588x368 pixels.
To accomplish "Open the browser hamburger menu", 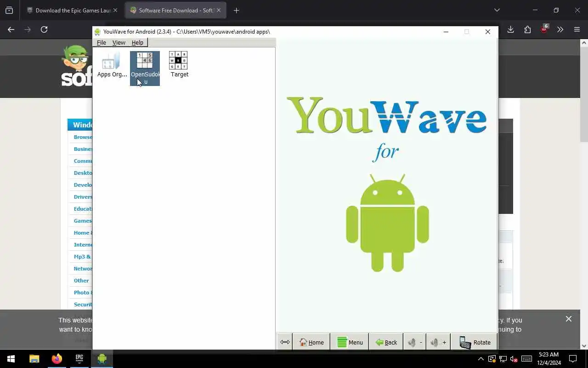I will click(577, 29).
